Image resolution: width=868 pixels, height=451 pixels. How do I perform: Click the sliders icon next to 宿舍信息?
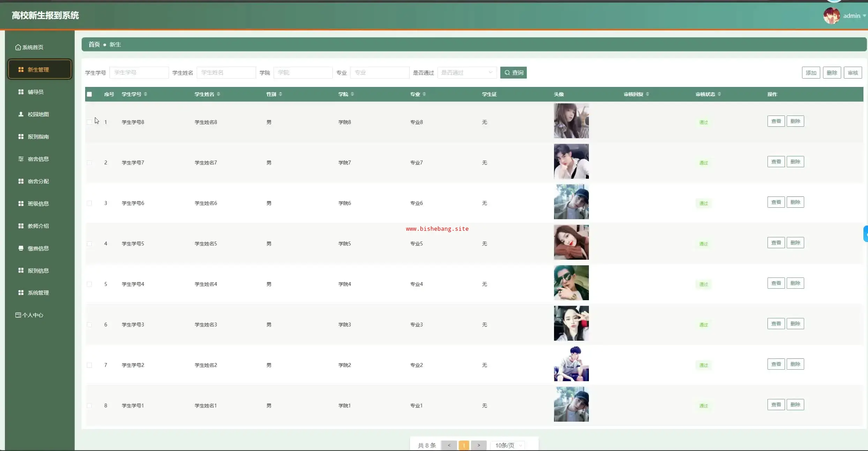coord(21,159)
